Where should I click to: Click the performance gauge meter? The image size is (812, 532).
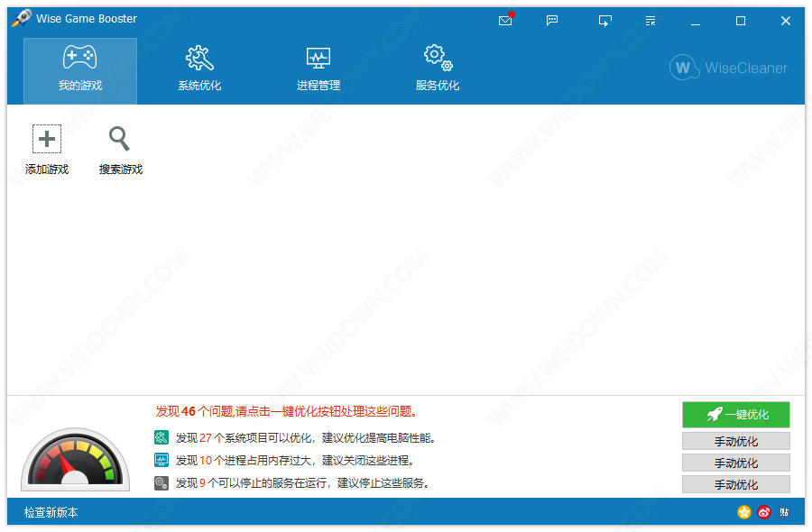click(x=76, y=460)
